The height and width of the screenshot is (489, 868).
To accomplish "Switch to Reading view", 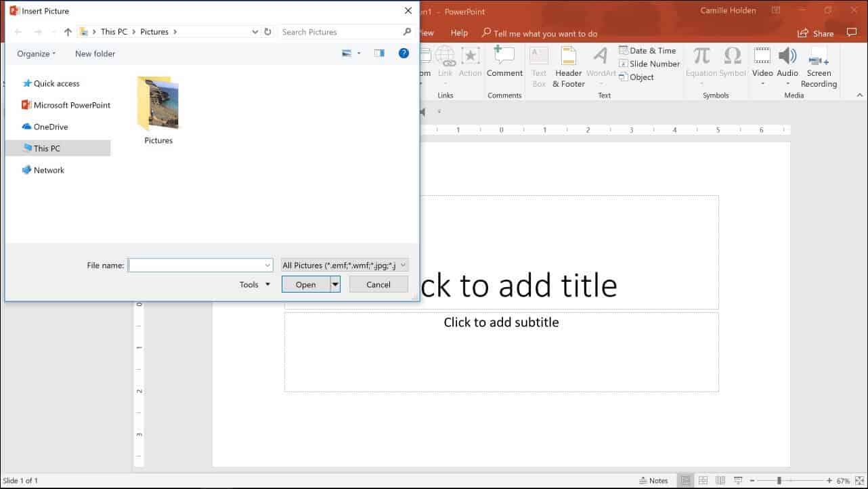I will click(x=721, y=481).
